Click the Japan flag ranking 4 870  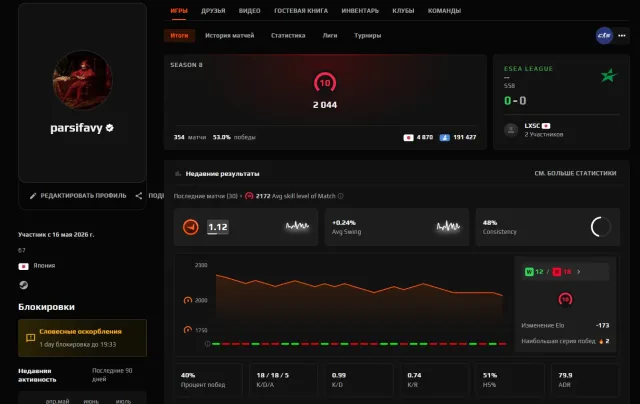408,138
